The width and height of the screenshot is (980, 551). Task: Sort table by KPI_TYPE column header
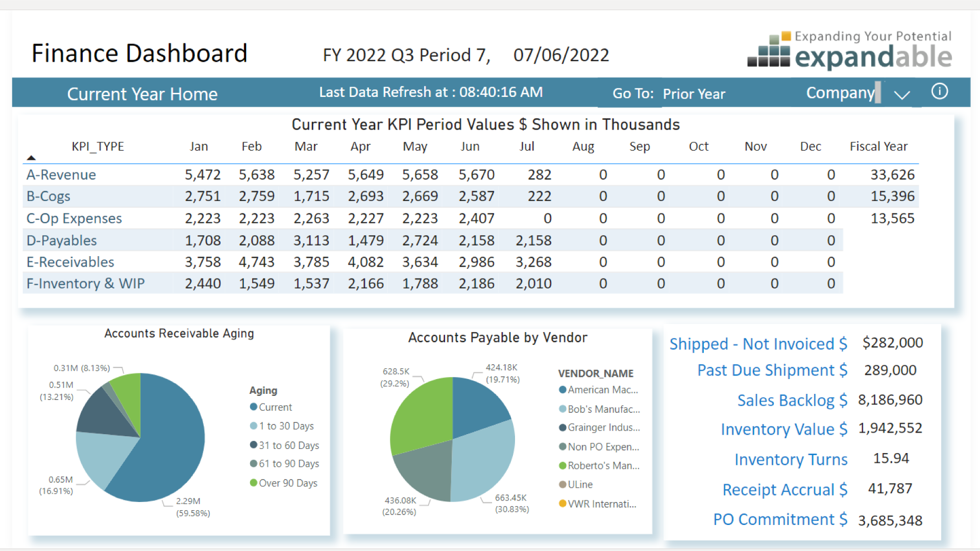click(97, 146)
